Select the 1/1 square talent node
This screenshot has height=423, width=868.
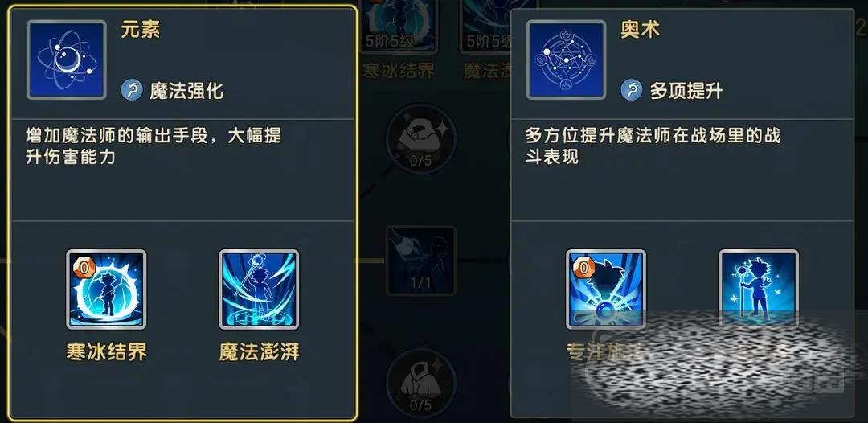(x=420, y=261)
